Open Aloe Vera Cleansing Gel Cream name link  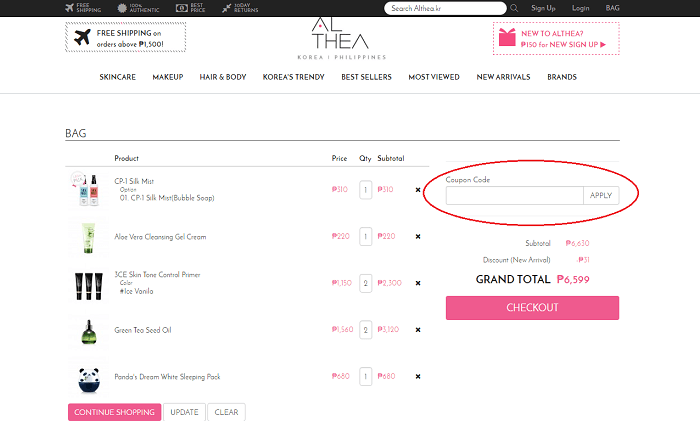click(160, 237)
